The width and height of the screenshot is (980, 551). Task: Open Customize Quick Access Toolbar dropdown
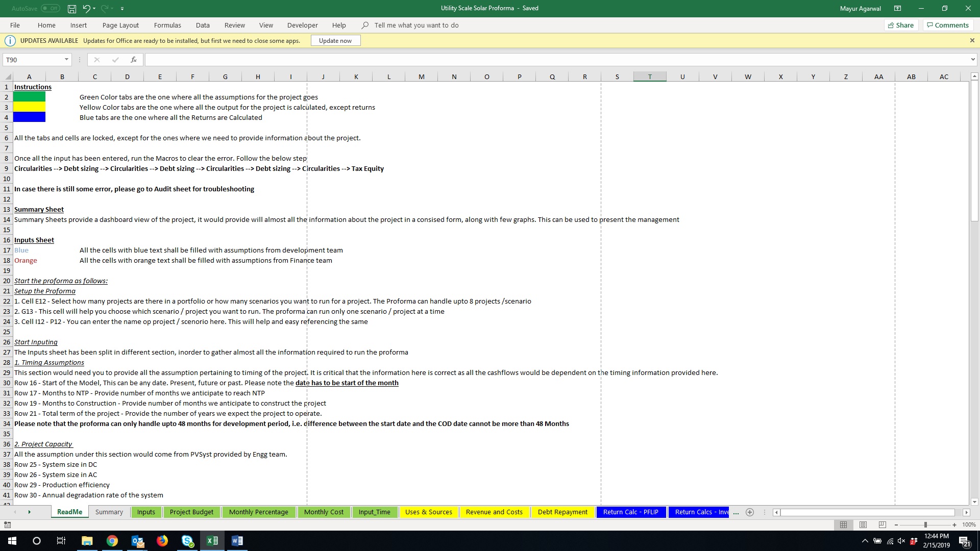(122, 9)
